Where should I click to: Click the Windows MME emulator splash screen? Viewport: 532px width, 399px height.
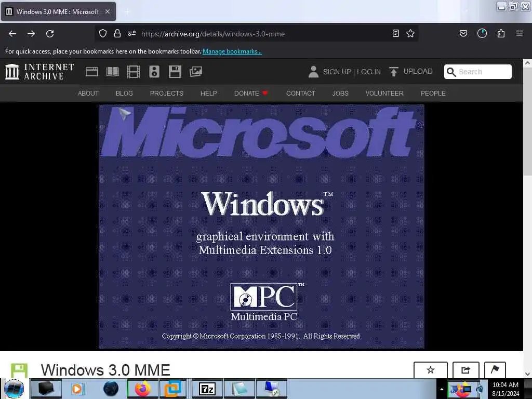coord(261,227)
